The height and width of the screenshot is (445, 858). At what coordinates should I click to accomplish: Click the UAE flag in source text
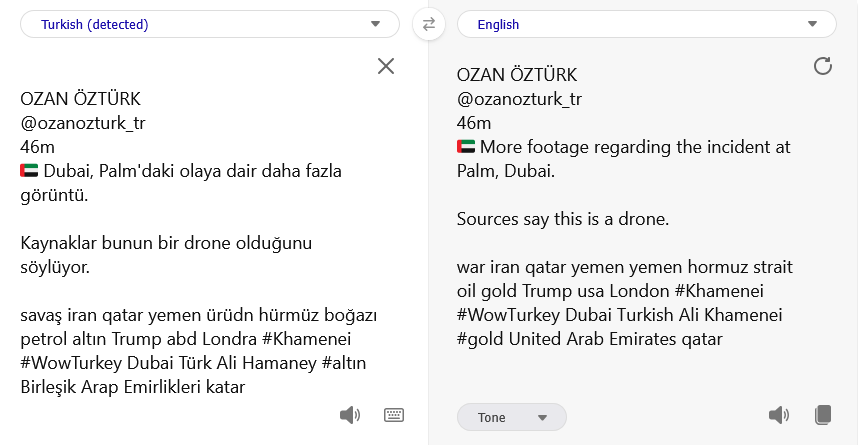coord(30,171)
